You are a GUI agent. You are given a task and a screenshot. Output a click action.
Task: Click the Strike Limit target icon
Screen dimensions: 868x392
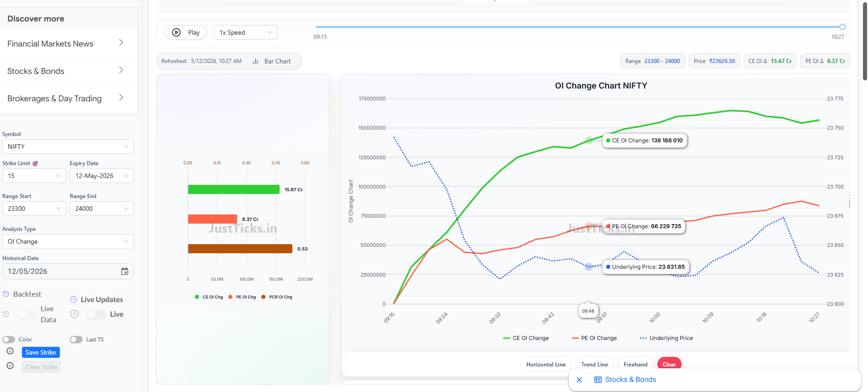coord(35,163)
